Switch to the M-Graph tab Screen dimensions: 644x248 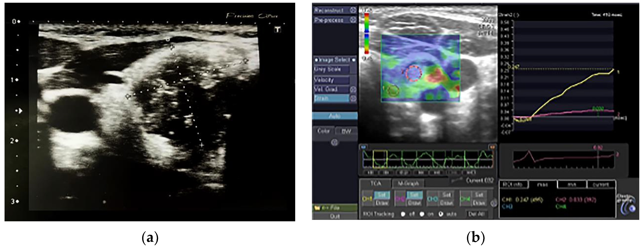pyautogui.click(x=408, y=184)
